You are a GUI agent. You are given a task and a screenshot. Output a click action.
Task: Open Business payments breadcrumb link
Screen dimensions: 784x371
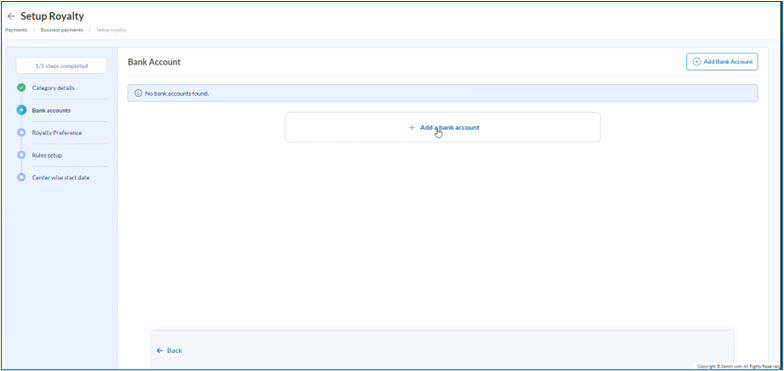[x=62, y=30]
